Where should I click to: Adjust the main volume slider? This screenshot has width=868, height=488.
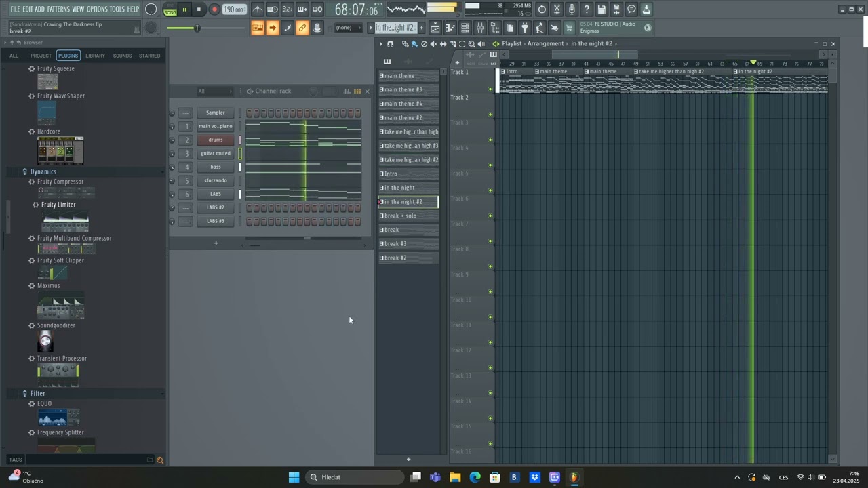(x=197, y=28)
